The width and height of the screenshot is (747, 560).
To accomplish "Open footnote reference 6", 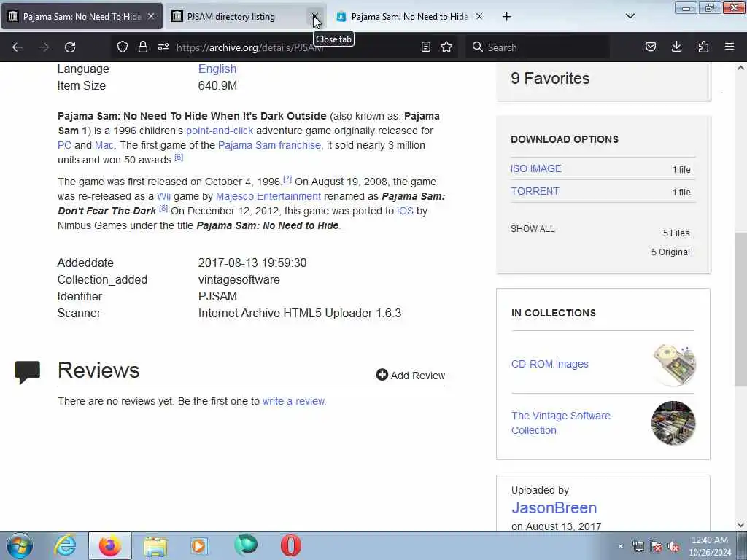I will (x=179, y=157).
